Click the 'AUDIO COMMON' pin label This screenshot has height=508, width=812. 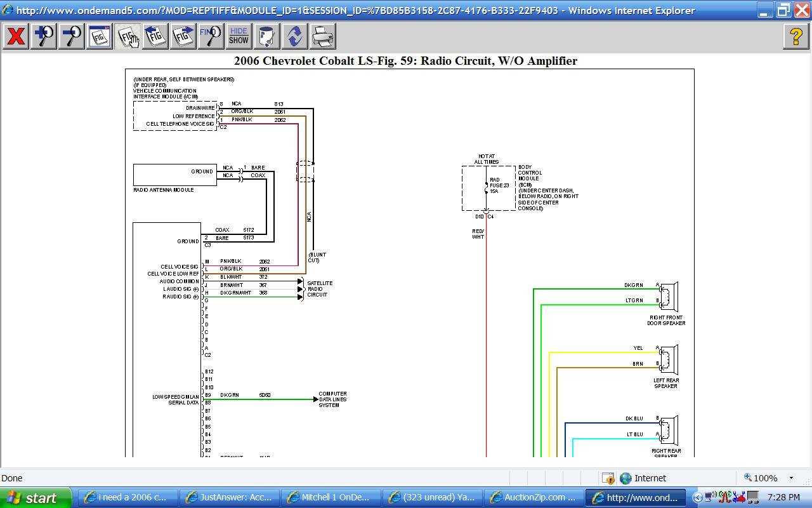coord(179,281)
